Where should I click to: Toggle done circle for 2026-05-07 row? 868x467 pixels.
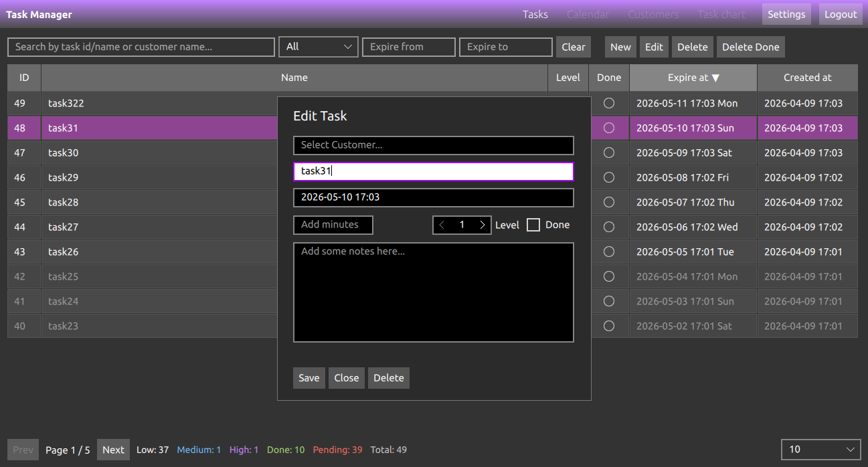pos(608,202)
